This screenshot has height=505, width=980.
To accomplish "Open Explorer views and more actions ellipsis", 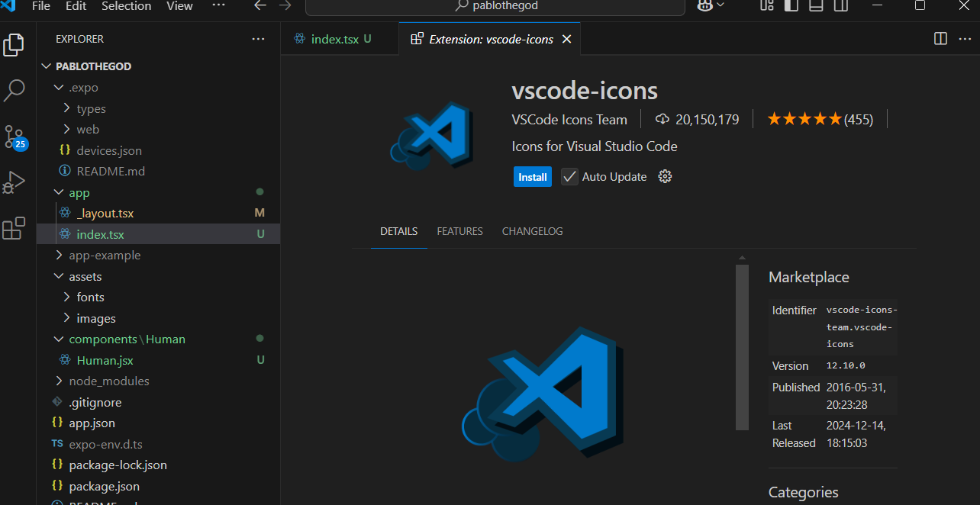I will click(259, 39).
